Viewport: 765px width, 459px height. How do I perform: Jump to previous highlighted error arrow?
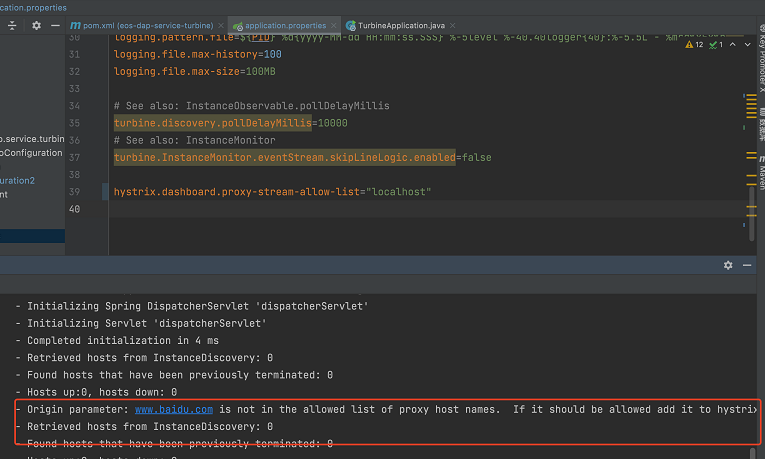pos(733,44)
